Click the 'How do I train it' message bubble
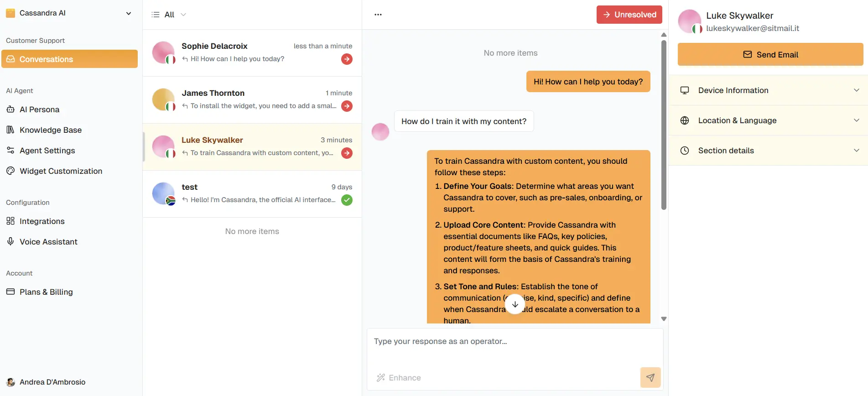This screenshot has height=396, width=868. tap(464, 121)
